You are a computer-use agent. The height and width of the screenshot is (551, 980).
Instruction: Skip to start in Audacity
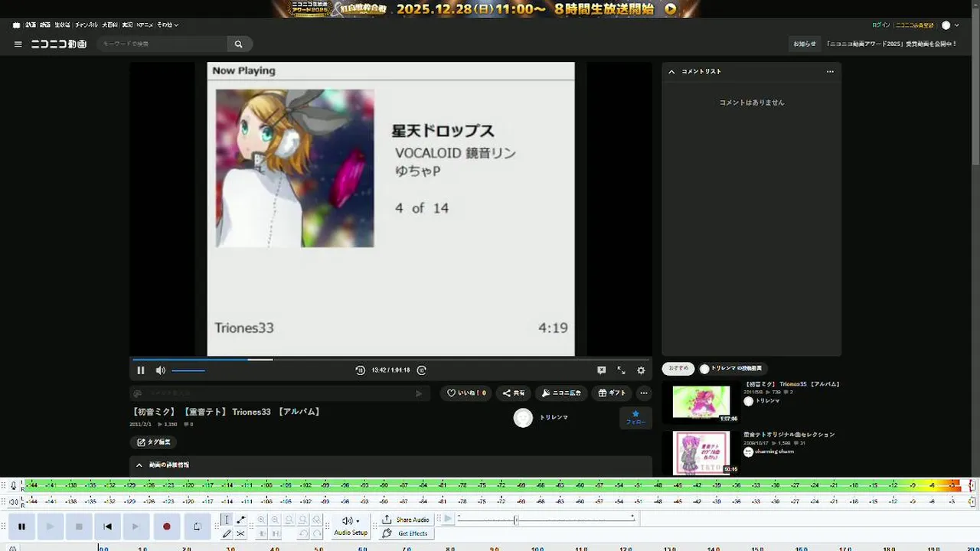107,527
